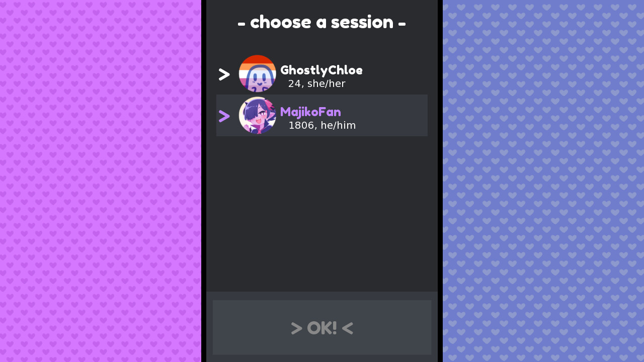Click the "choose a session" heading
Viewport: 644px width, 362px height.
point(322,22)
